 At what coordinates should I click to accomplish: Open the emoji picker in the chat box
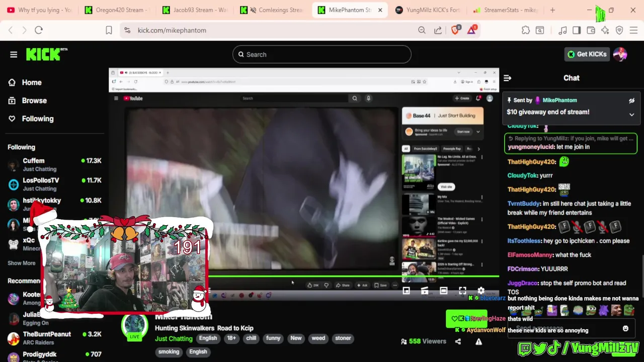point(625,328)
